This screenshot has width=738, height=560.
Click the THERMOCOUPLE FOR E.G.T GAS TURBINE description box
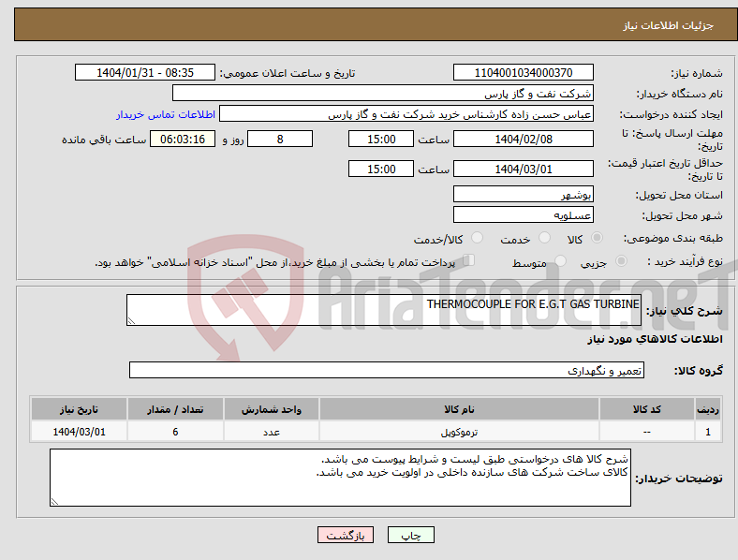tap(384, 310)
